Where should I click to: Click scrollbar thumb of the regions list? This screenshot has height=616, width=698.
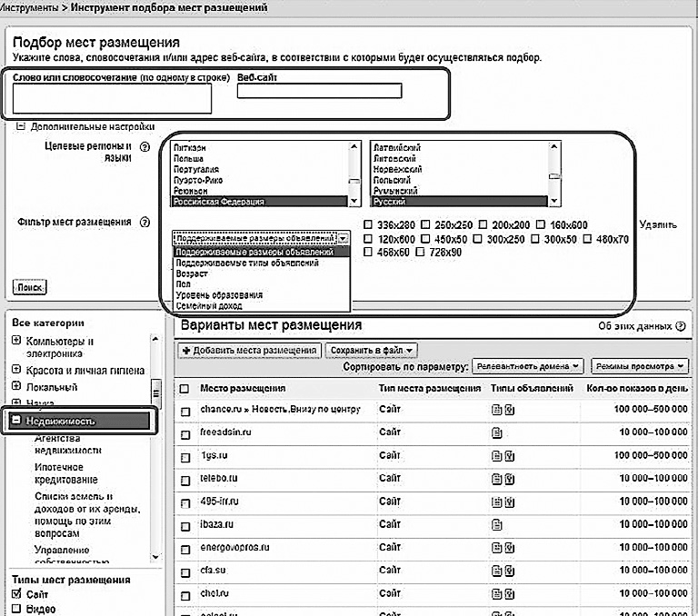point(354,182)
